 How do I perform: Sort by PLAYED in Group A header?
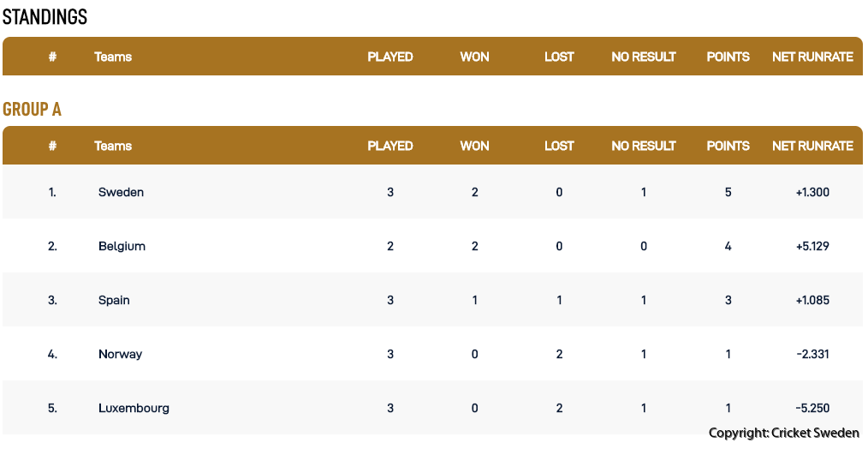(390, 146)
